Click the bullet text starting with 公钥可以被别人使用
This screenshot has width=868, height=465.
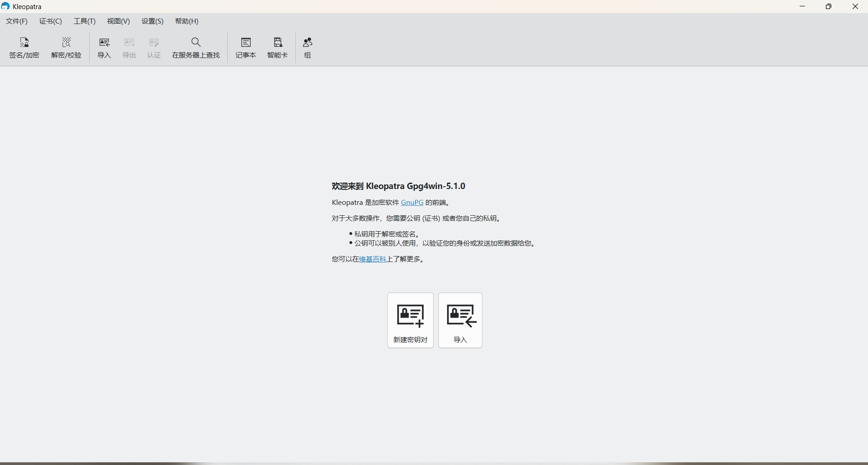coord(445,243)
